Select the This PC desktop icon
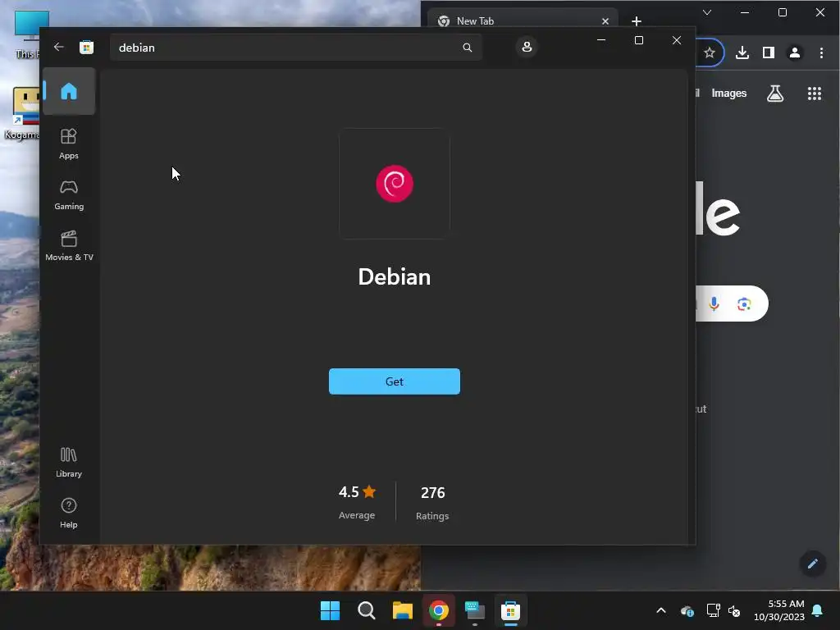 (x=27, y=34)
